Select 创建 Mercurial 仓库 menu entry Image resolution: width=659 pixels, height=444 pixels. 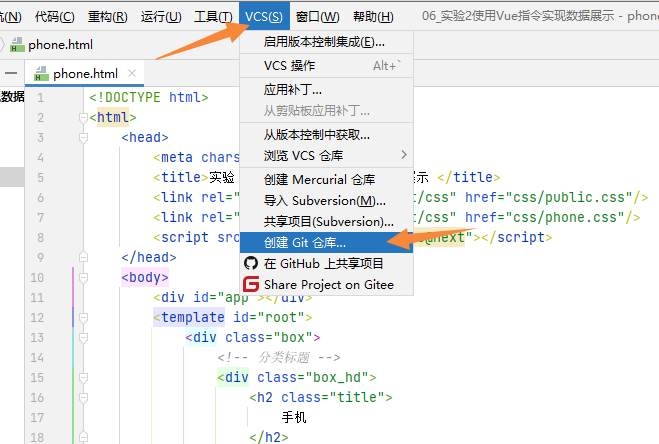point(327,180)
